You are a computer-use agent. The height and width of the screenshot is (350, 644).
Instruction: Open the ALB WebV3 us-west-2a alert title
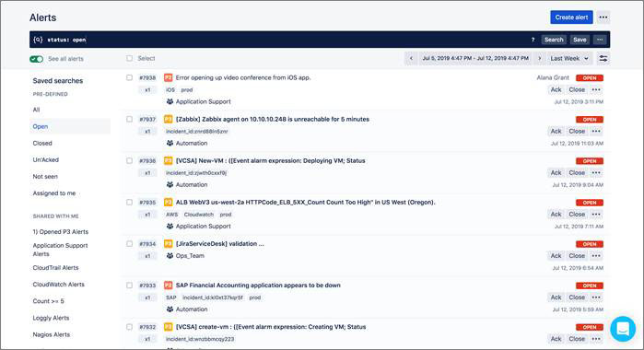tap(305, 202)
